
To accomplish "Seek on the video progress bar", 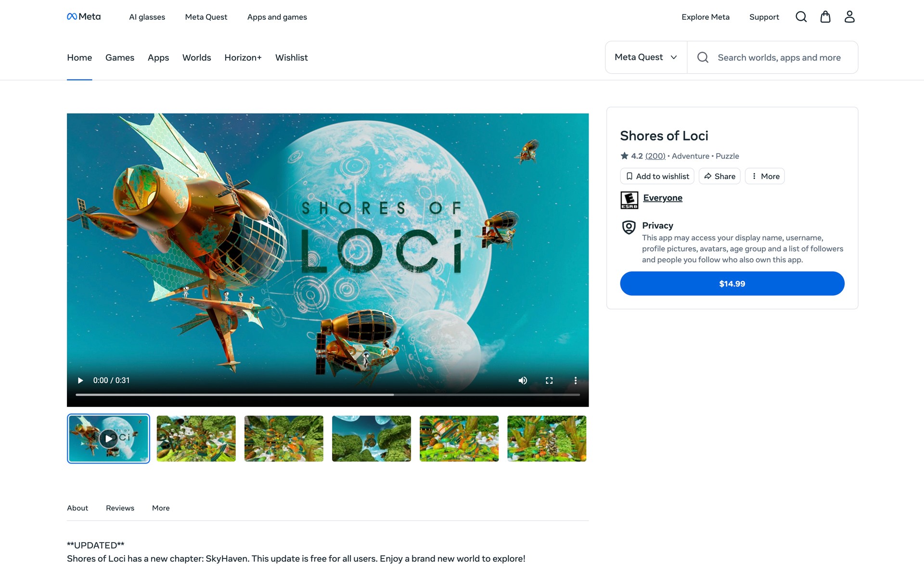I will click(327, 395).
